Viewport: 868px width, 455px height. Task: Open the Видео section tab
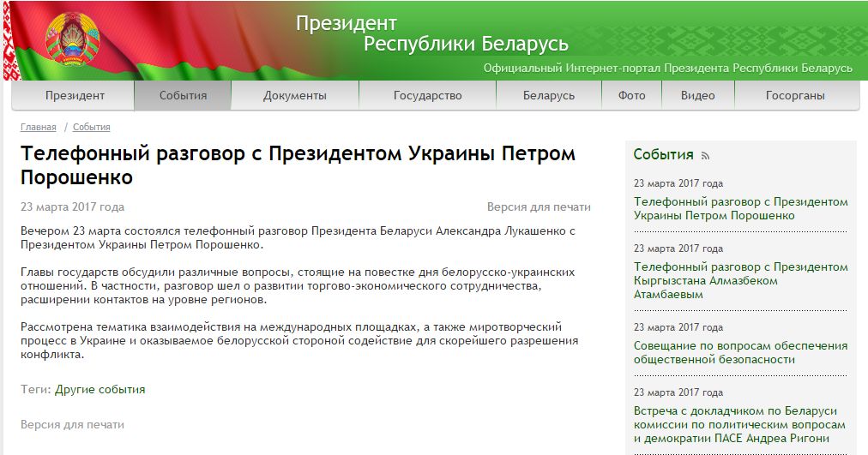(x=697, y=96)
